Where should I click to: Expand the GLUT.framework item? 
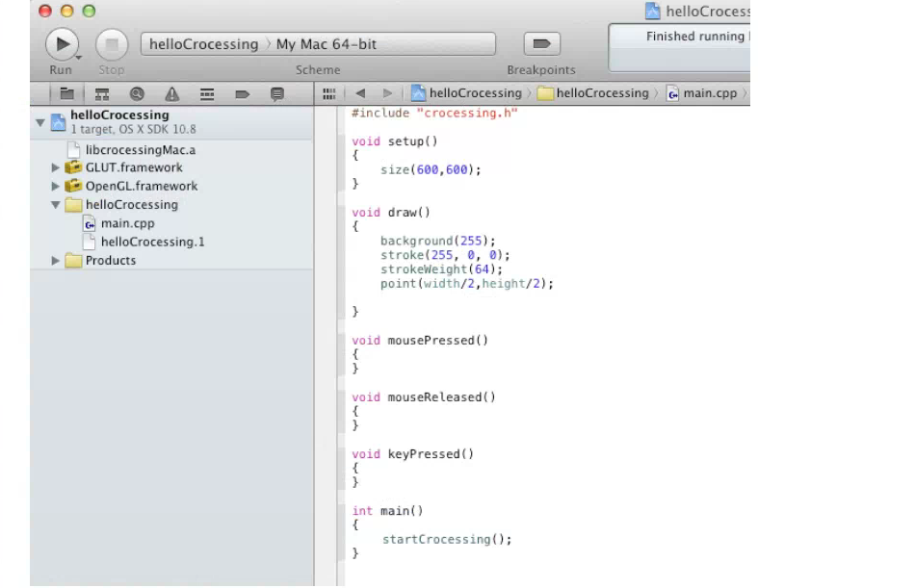[x=56, y=167]
